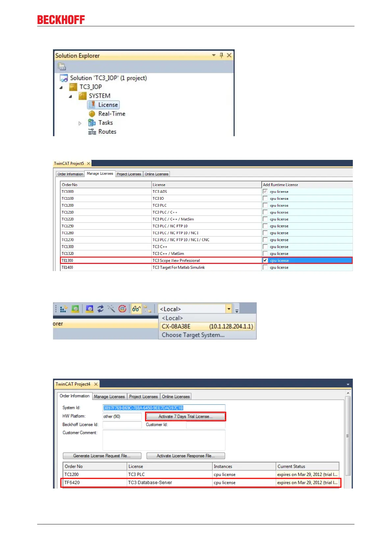Open Online Licenses tab in TwinCAT Project4

(x=176, y=397)
